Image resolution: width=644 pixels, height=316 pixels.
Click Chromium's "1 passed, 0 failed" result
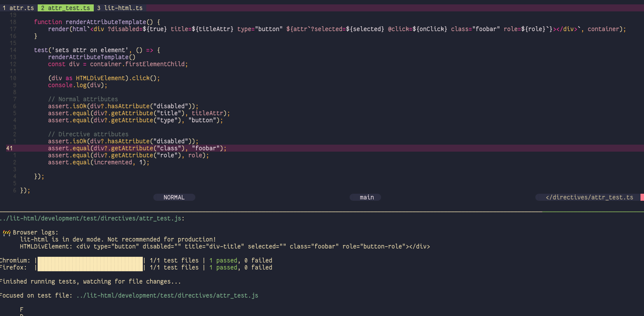click(x=241, y=260)
